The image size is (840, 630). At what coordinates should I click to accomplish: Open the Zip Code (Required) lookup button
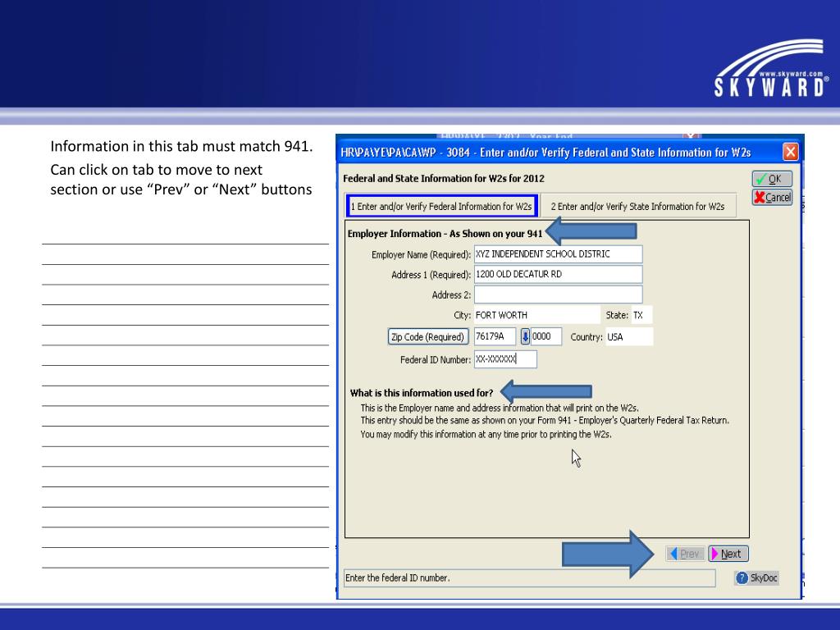click(x=427, y=336)
